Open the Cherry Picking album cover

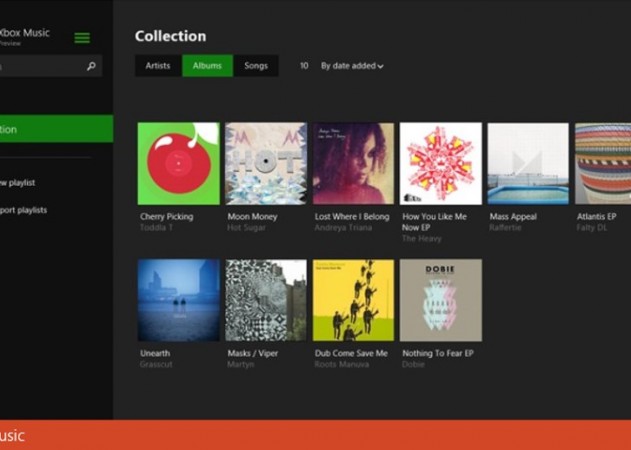[178, 163]
